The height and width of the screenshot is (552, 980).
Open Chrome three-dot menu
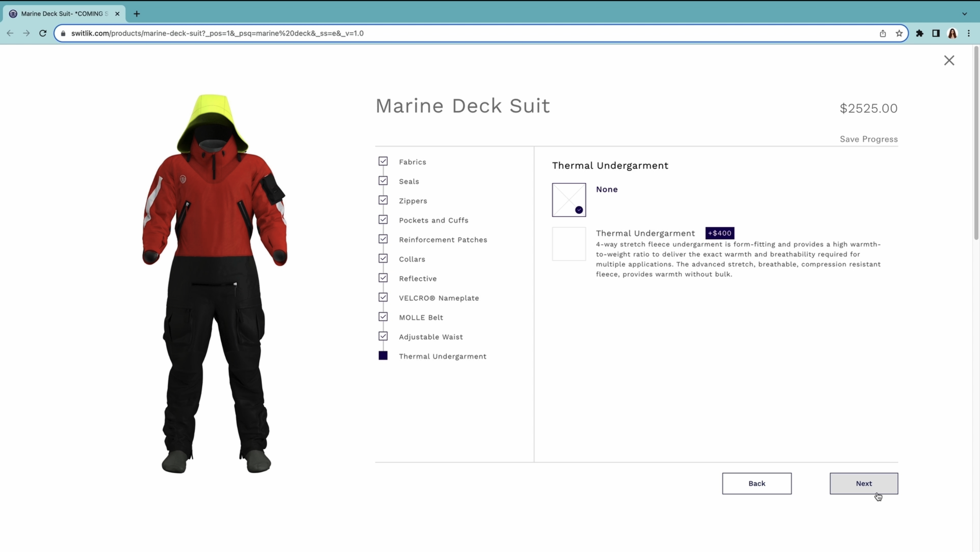(969, 33)
